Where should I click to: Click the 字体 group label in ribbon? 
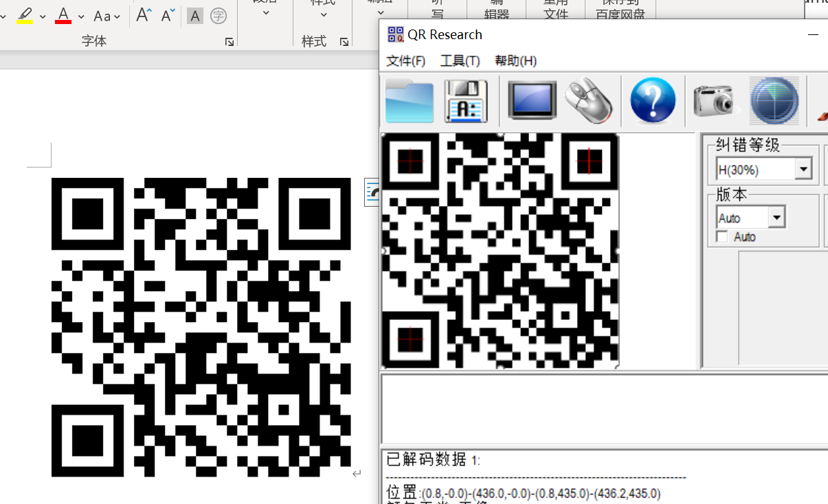tap(94, 41)
